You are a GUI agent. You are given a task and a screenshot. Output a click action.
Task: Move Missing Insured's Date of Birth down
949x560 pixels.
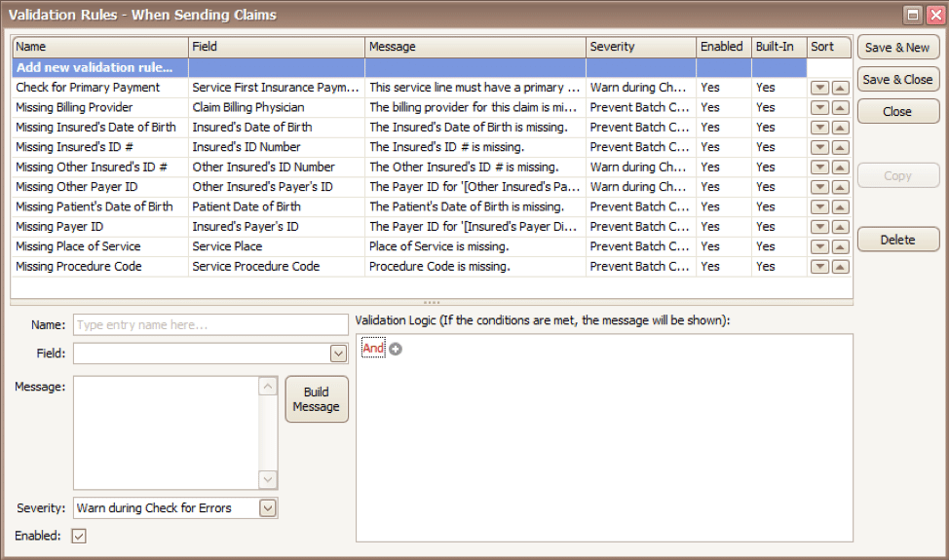pyautogui.click(x=819, y=128)
